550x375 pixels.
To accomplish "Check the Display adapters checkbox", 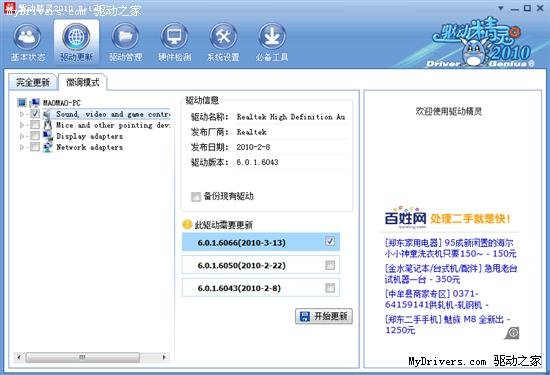I will coord(35,136).
